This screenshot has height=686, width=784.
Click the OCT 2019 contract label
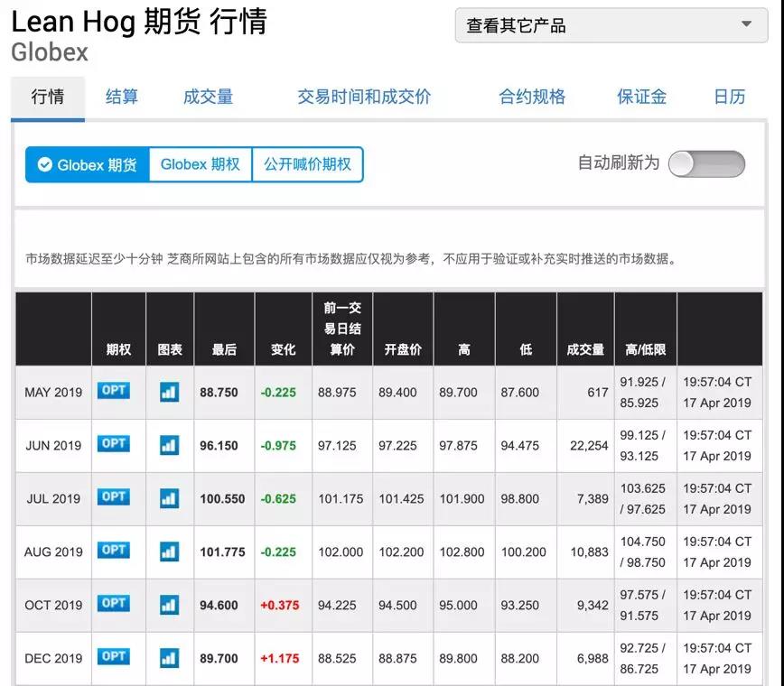click(x=53, y=605)
